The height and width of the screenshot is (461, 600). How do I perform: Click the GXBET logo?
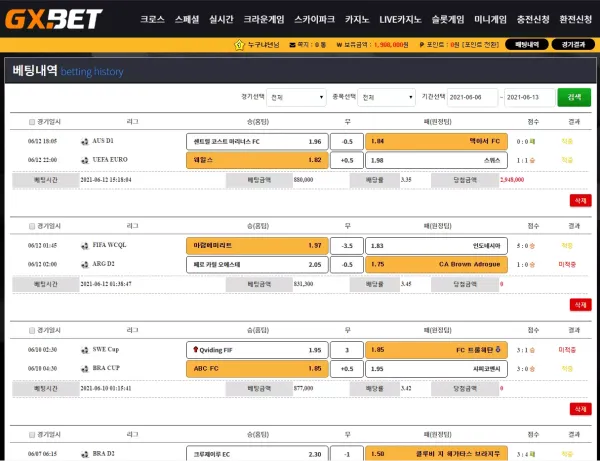coord(54,19)
